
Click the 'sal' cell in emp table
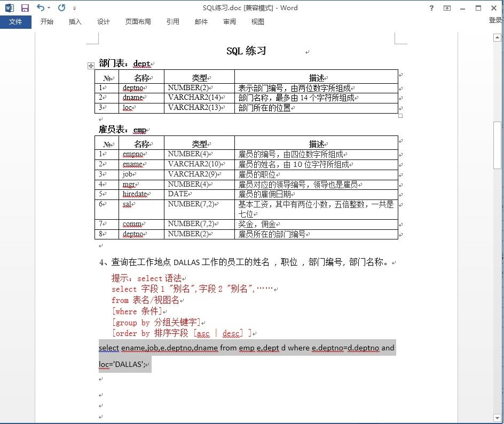click(x=141, y=209)
